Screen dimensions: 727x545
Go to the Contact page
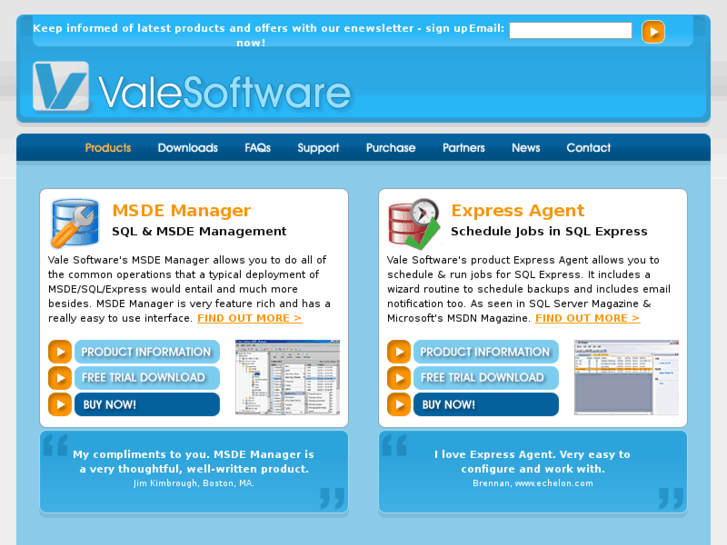tap(588, 148)
